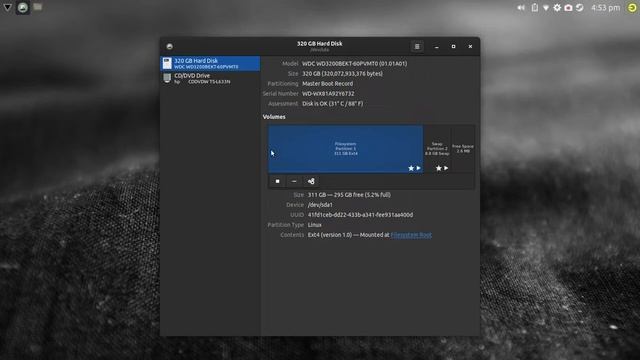
Task: Select the 320 GB Hard Disk in the sidebar
Action: coord(210,63)
